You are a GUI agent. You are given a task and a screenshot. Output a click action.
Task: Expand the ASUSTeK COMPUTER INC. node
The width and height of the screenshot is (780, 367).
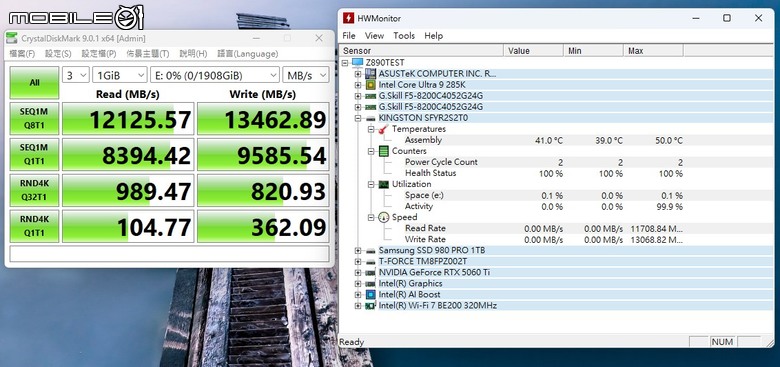click(x=358, y=74)
